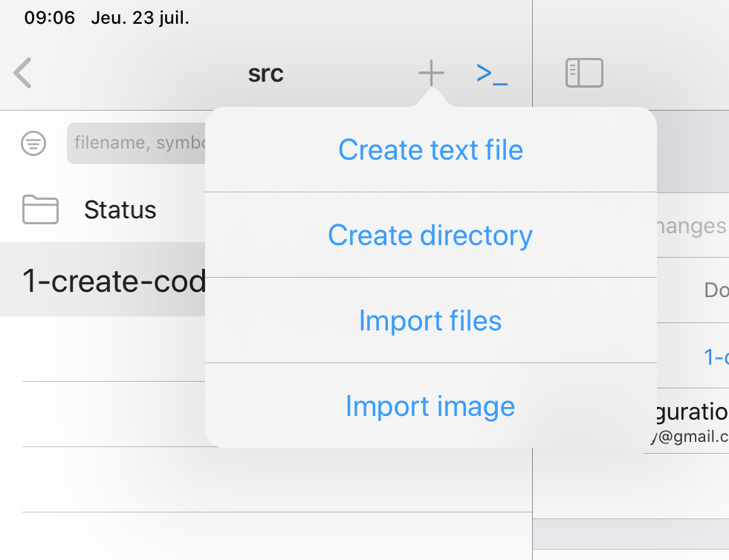Click the src folder title

tap(265, 74)
